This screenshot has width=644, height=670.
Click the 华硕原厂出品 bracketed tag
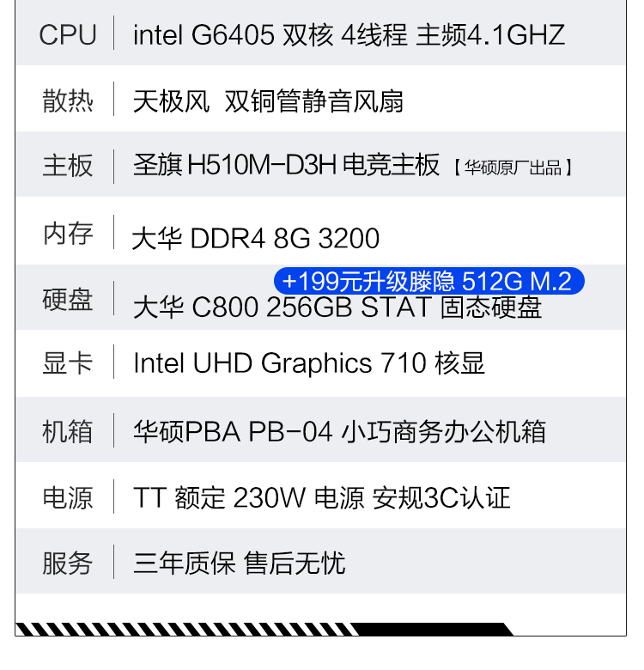pos(513,167)
